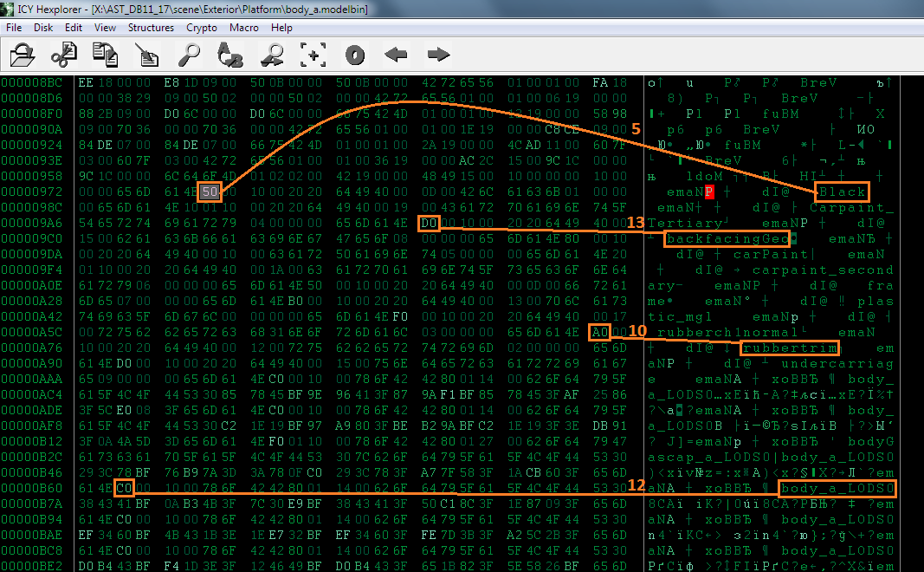924x572 pixels.
Task: Click the round zero toolbar icon
Action: [x=354, y=55]
